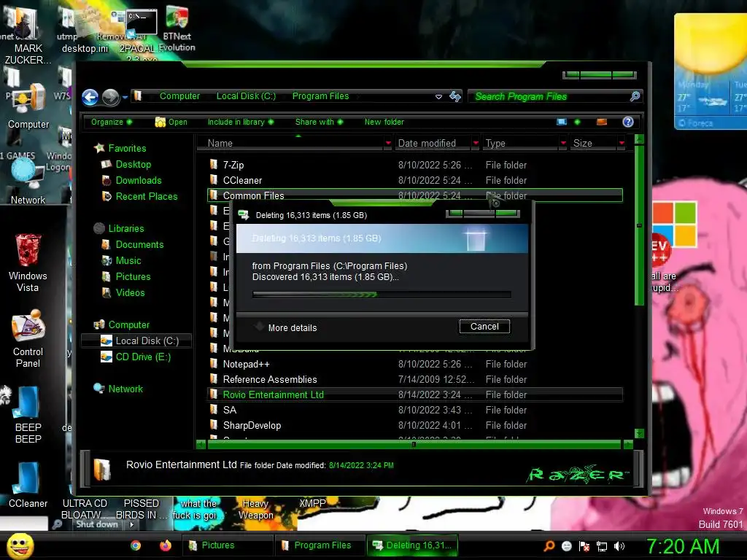
Task: Open the Organize dropdown menu
Action: (x=112, y=122)
